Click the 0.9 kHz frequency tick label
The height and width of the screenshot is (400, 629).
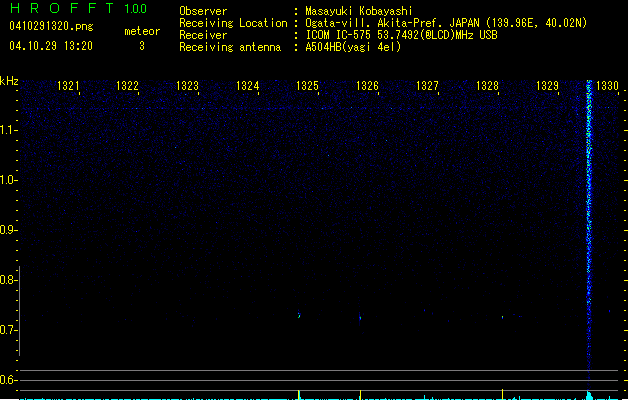coord(8,230)
